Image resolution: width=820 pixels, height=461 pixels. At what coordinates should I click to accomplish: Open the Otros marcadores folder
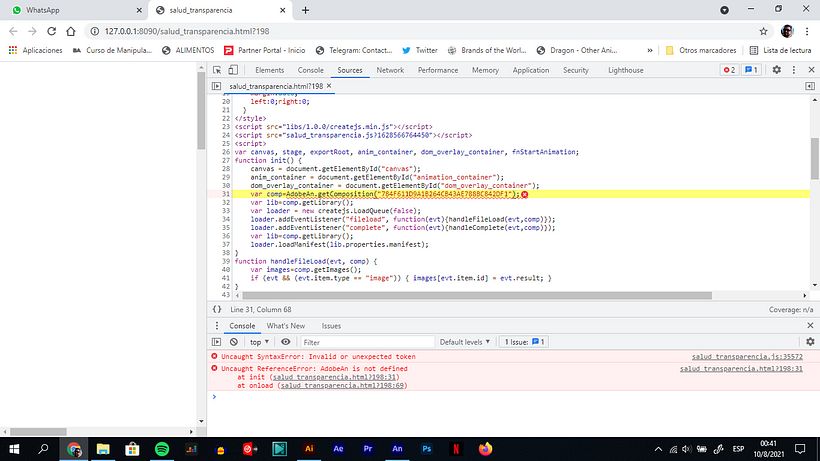tap(701, 50)
